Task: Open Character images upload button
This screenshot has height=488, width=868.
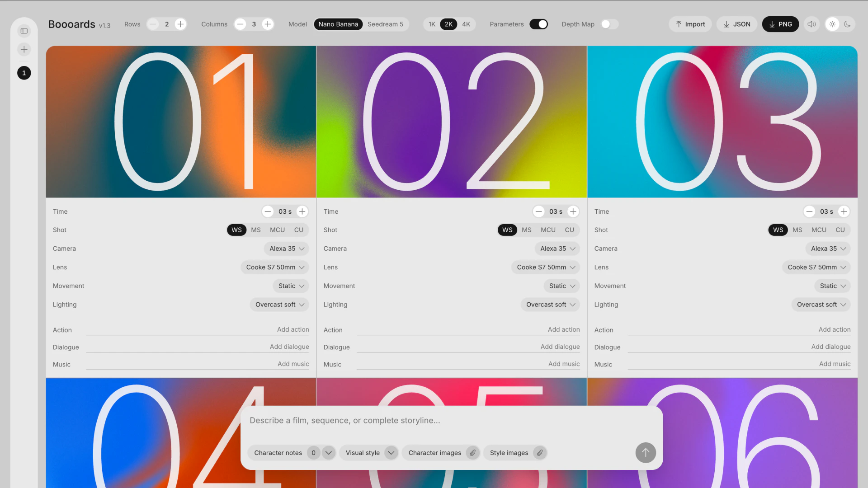Action: [441, 453]
